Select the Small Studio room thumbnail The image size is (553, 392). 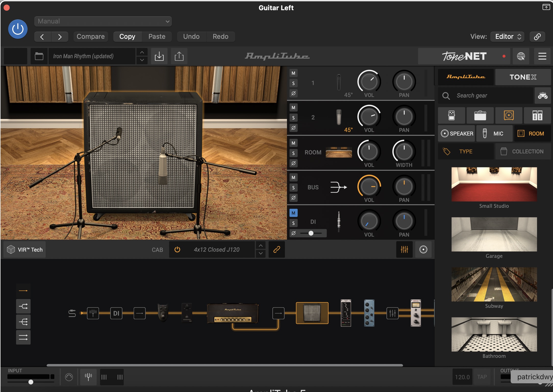(x=494, y=184)
